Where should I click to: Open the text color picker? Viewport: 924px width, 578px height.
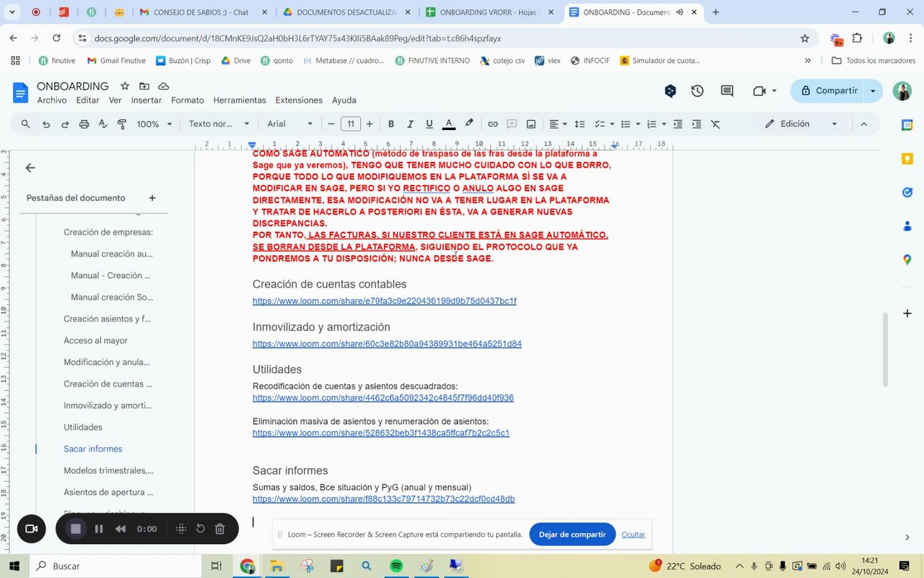pos(449,124)
